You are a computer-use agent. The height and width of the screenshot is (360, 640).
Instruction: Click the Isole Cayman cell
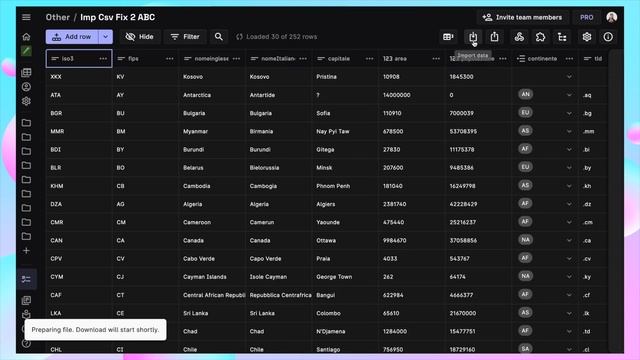[279, 277]
